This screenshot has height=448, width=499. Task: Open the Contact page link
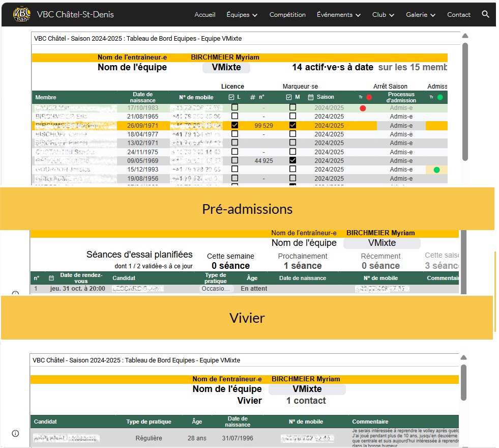coord(458,15)
